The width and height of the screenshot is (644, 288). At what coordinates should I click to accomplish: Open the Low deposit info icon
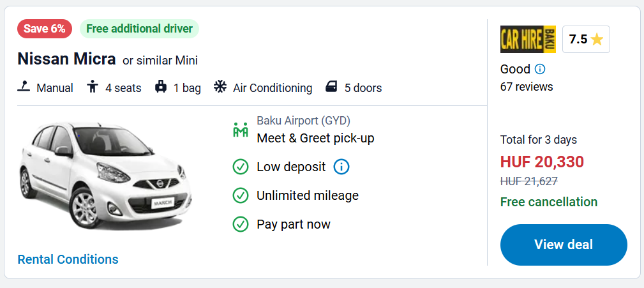(x=341, y=167)
